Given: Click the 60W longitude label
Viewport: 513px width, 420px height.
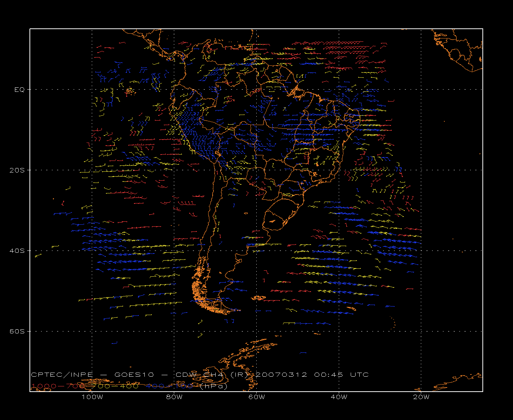Looking at the screenshot, I should click(257, 397).
